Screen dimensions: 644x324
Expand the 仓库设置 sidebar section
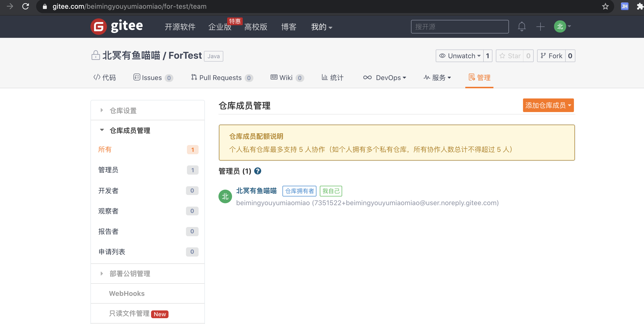click(123, 111)
